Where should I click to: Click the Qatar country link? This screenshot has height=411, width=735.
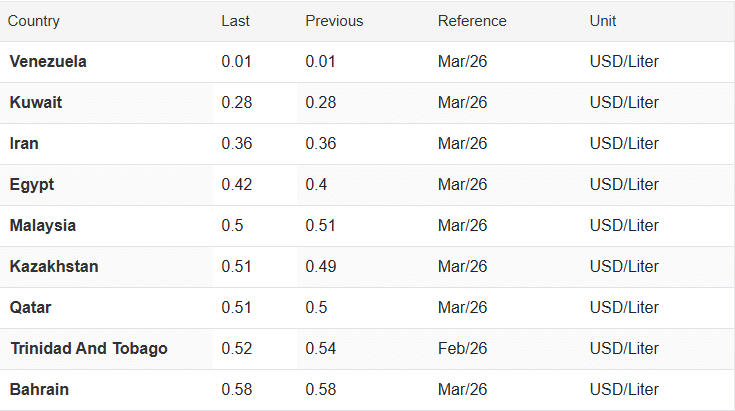click(30, 308)
